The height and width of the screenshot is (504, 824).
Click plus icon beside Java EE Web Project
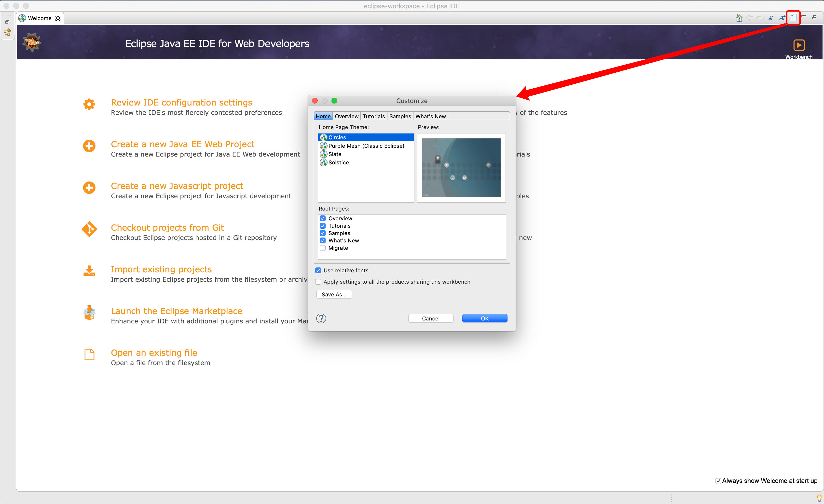89,146
